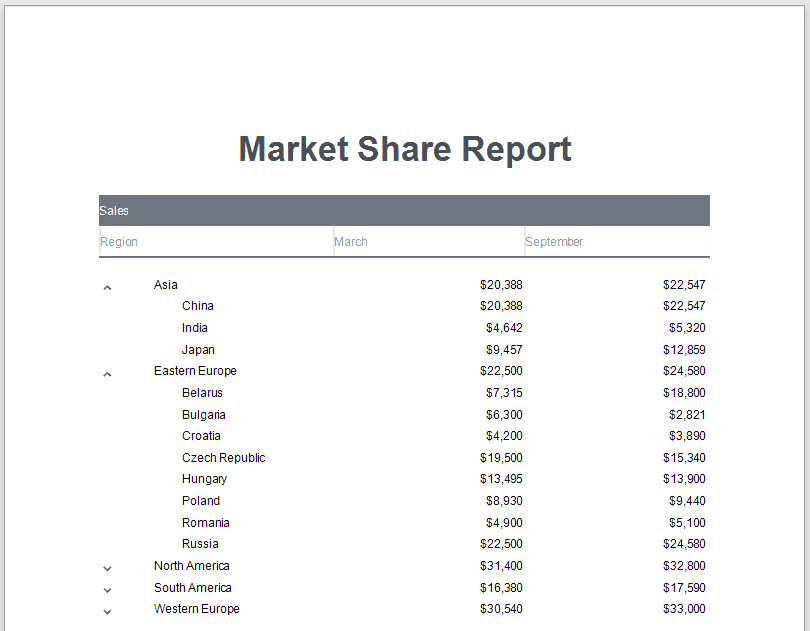This screenshot has height=631, width=810.
Task: Collapse the Asia region group
Action: [x=108, y=288]
